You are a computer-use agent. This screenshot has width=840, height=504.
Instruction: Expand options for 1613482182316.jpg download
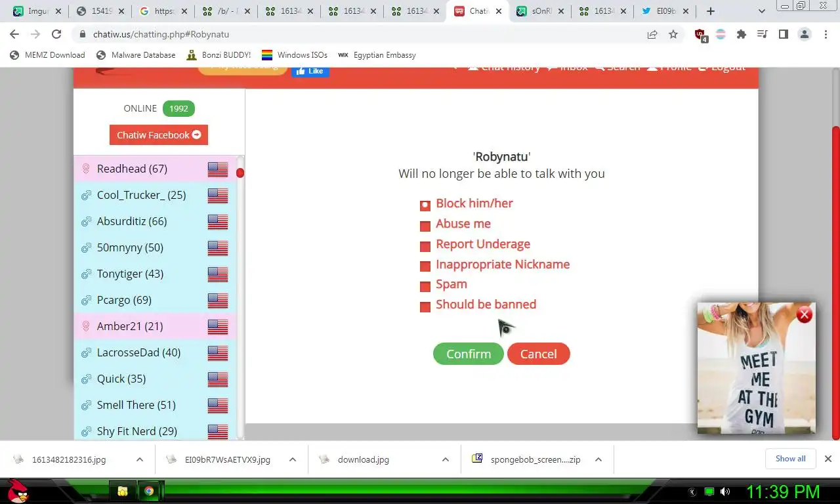pyautogui.click(x=140, y=459)
